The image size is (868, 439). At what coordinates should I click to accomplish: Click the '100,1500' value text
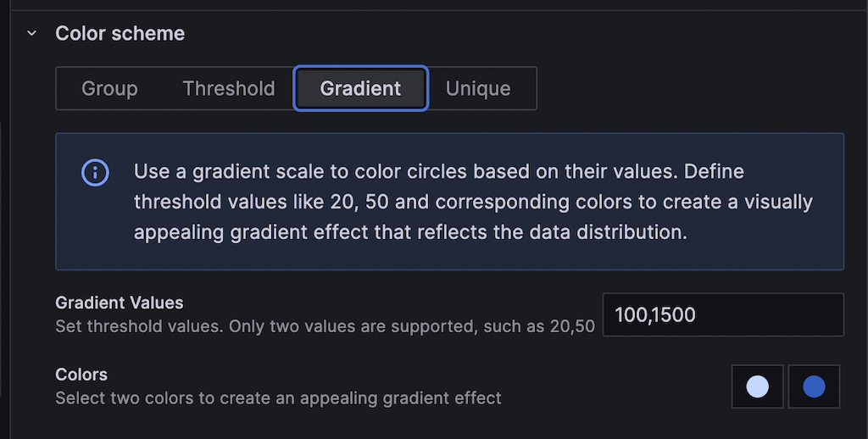pyautogui.click(x=655, y=315)
